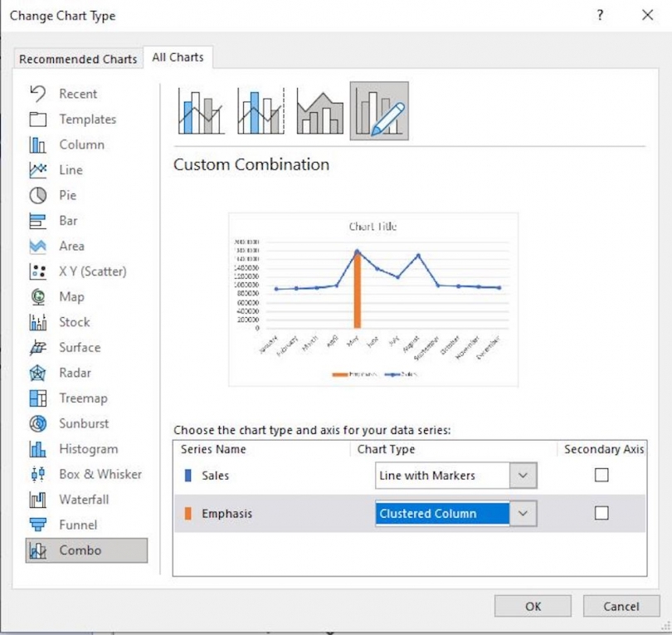
Task: Select the Funnel chart type
Action: 75,525
